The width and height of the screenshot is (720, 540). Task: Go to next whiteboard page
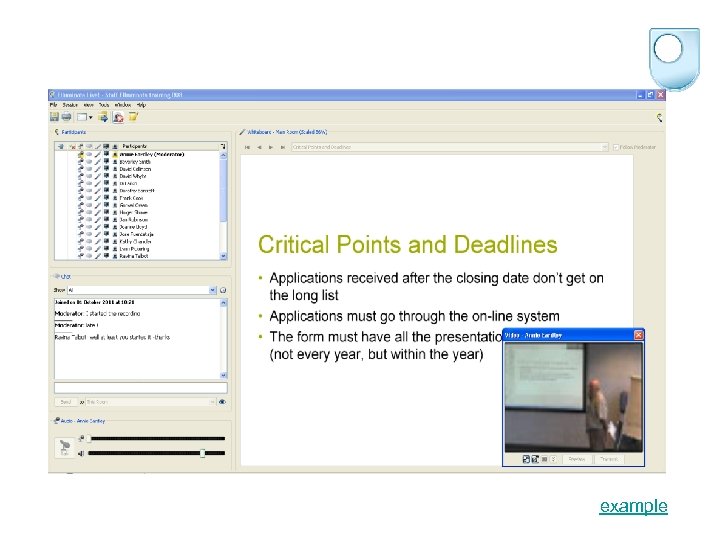pyautogui.click(x=271, y=147)
